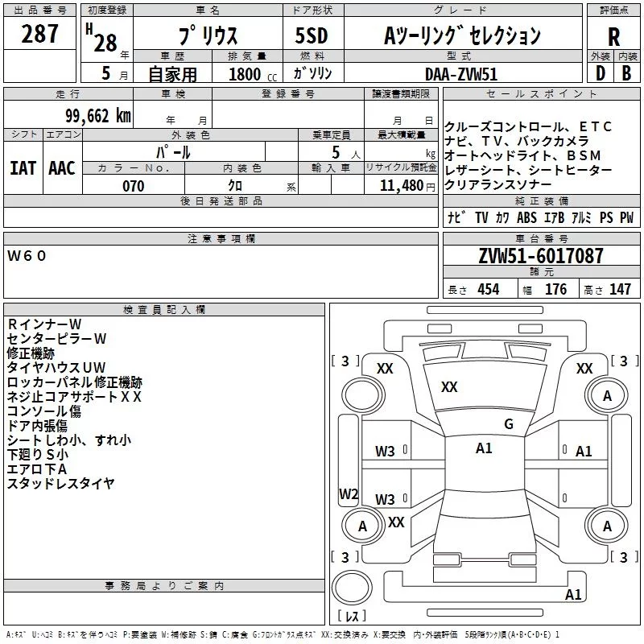Viewport: 644px width, 644px height.
Task: Select color number 070
Action: 133,186
